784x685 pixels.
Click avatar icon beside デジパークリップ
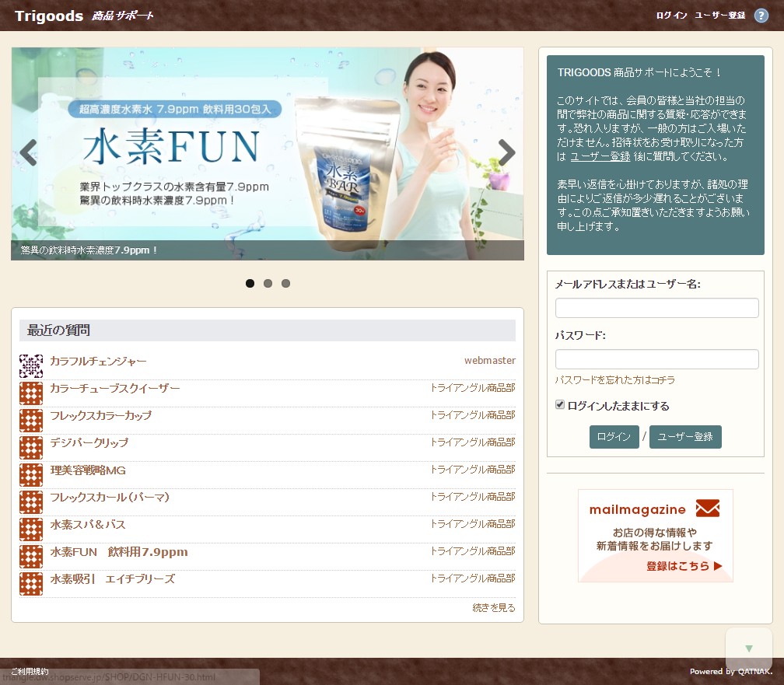pos(31,448)
